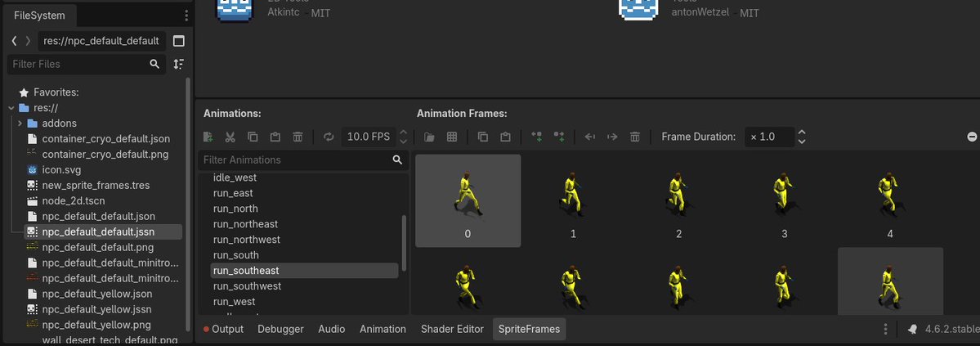980x346 pixels.
Task: Zoom out frame thumbnails with the minus icon
Action: [972, 137]
